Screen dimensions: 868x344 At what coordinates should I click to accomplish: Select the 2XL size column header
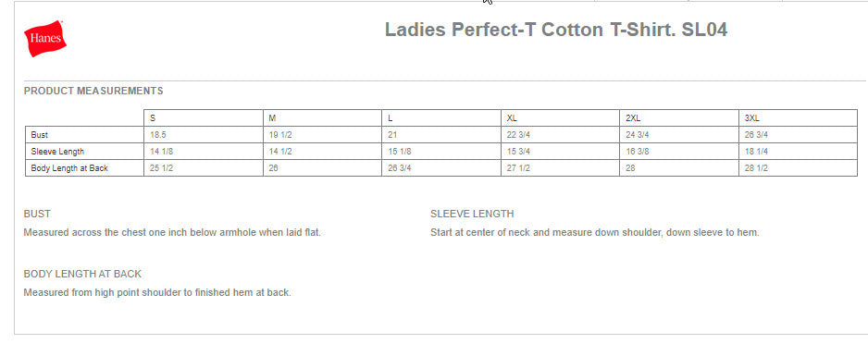(679, 118)
